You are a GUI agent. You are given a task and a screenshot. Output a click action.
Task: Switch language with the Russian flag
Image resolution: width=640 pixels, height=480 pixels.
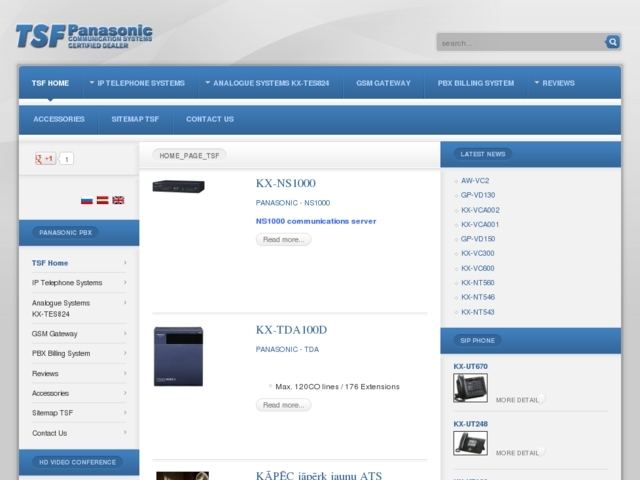87,200
